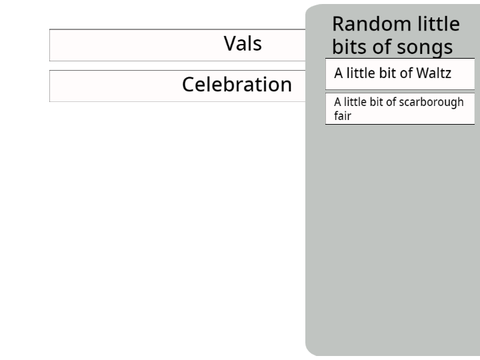The width and height of the screenshot is (480, 360).
Task: Pick the first main song entry, Vals
Action: (x=177, y=45)
